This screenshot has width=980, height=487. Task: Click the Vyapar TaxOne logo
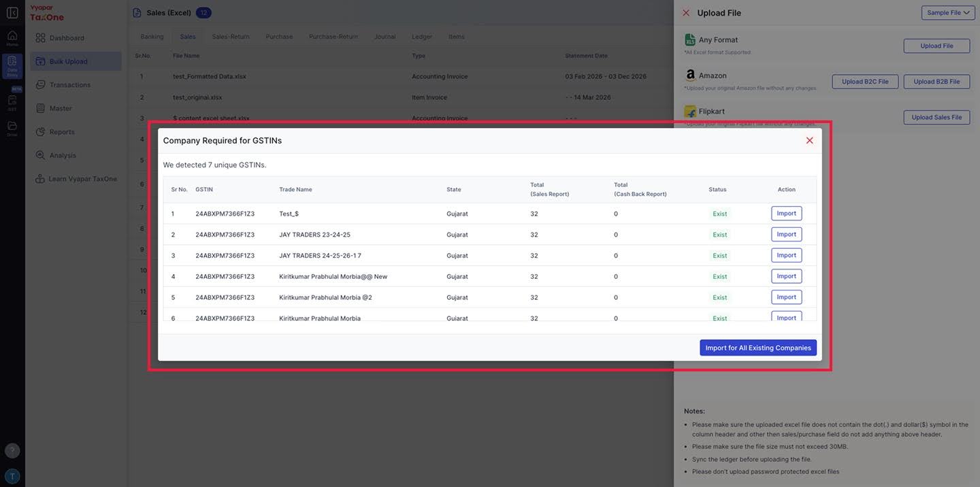[47, 12]
